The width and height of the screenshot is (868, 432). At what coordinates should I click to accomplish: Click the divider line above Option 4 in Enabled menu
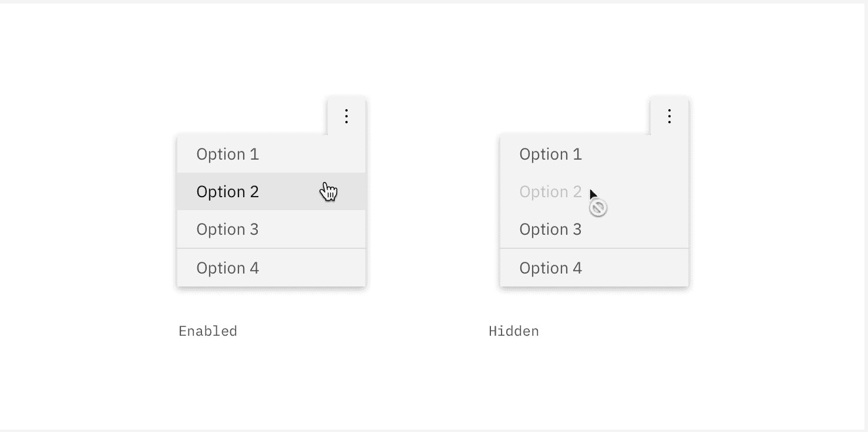tap(271, 248)
